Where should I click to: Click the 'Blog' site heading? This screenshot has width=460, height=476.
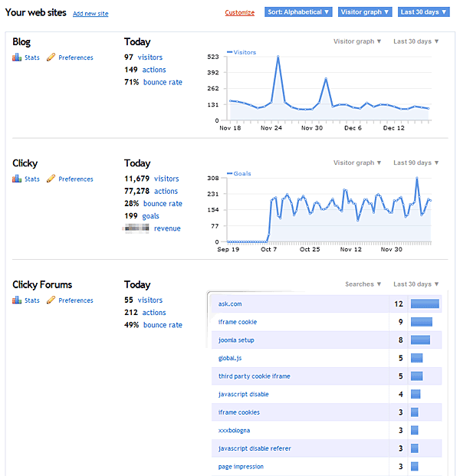[21, 42]
